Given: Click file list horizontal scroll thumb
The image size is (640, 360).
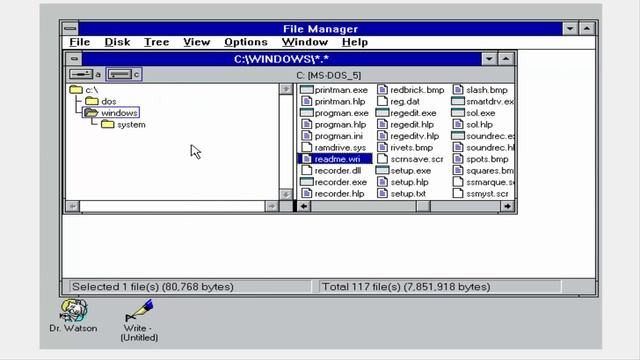Looking at the screenshot, I should 423,207.
